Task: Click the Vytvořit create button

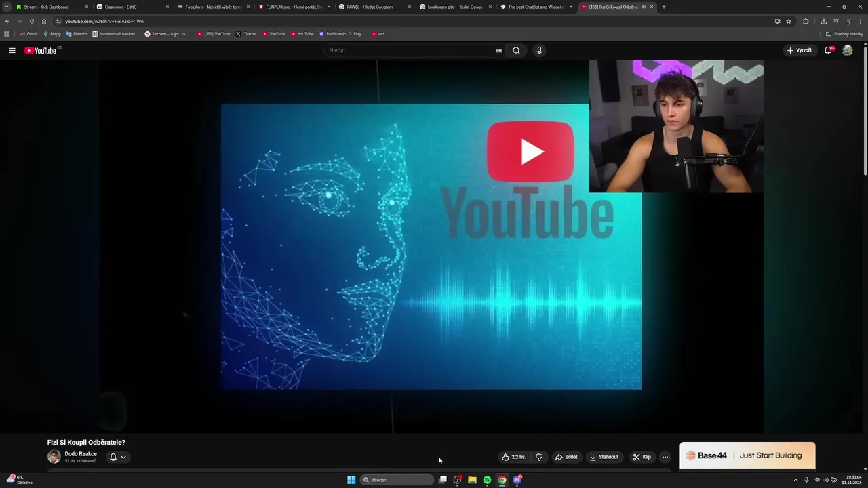Action: [800, 50]
